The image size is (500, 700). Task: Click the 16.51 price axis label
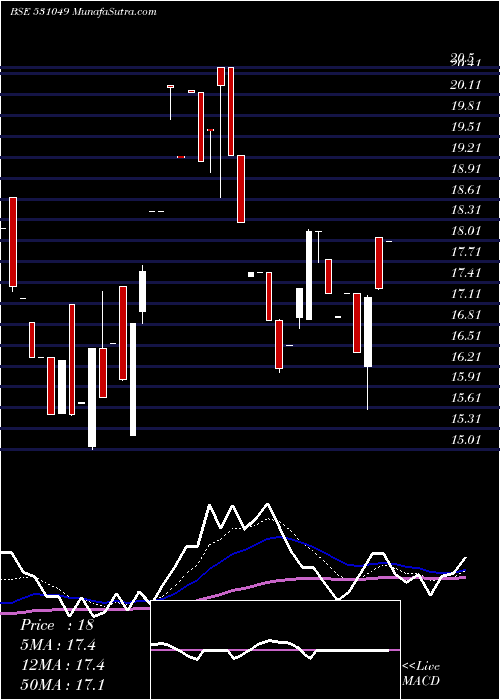466,336
